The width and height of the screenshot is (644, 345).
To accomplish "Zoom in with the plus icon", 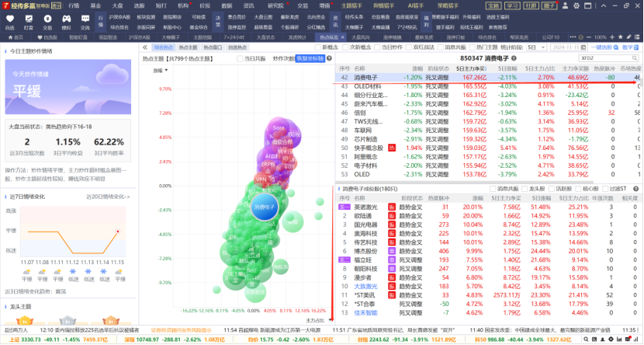I will (612, 37).
